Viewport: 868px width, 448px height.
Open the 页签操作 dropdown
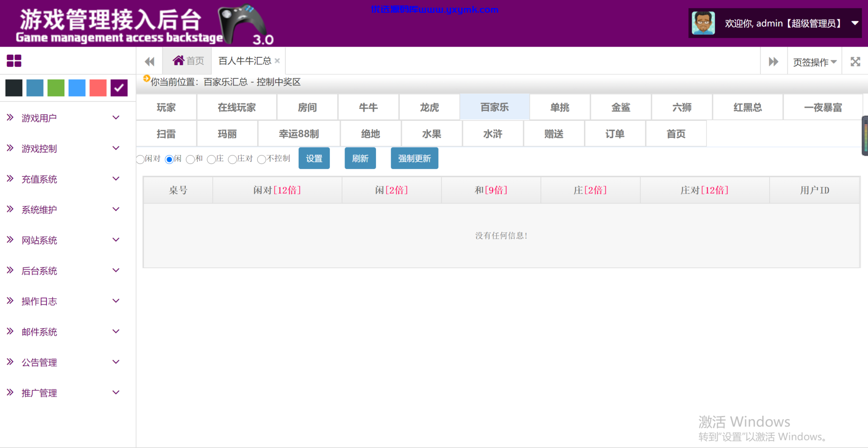pyautogui.click(x=815, y=62)
